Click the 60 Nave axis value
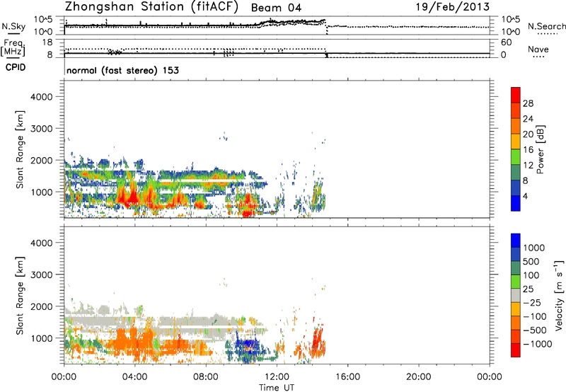This screenshot has height=392, width=566. (506, 42)
